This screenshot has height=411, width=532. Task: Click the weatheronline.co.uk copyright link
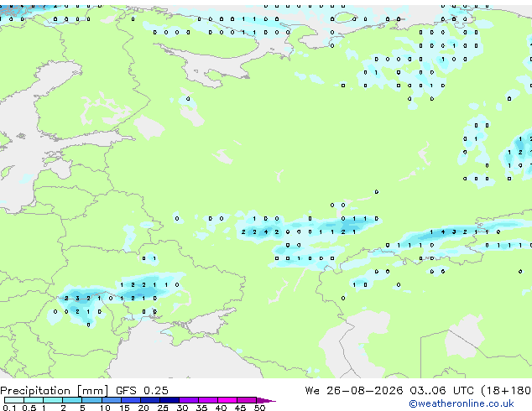(462, 403)
